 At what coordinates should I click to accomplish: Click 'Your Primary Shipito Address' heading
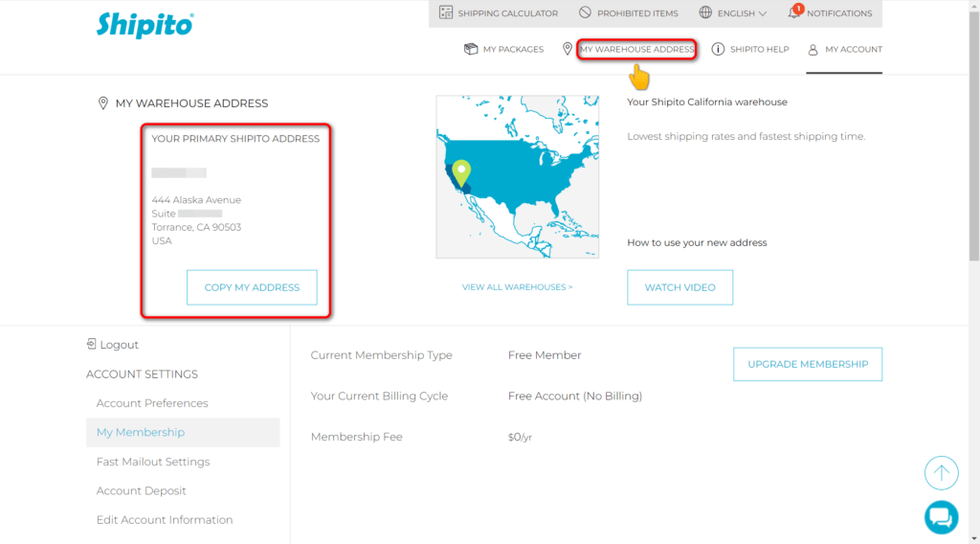tap(235, 139)
